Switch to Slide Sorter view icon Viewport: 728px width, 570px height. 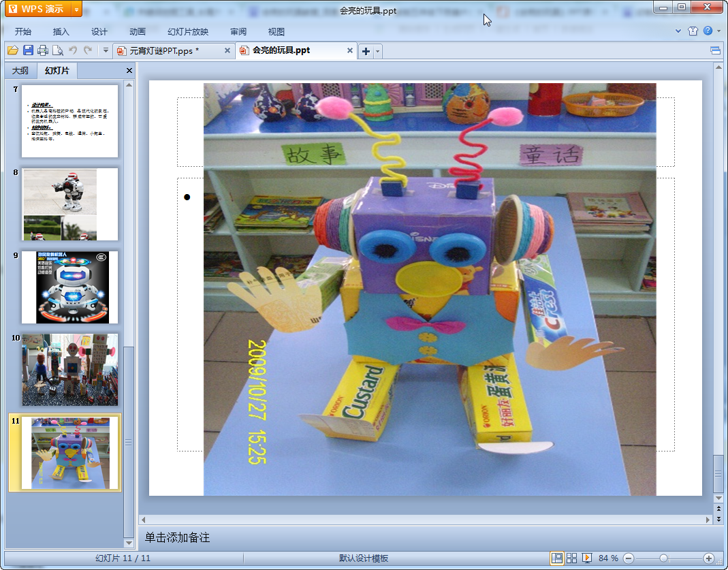pos(571,558)
